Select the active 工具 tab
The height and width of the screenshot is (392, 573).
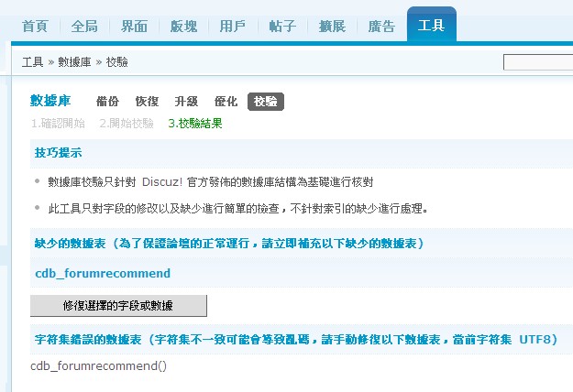(x=432, y=26)
